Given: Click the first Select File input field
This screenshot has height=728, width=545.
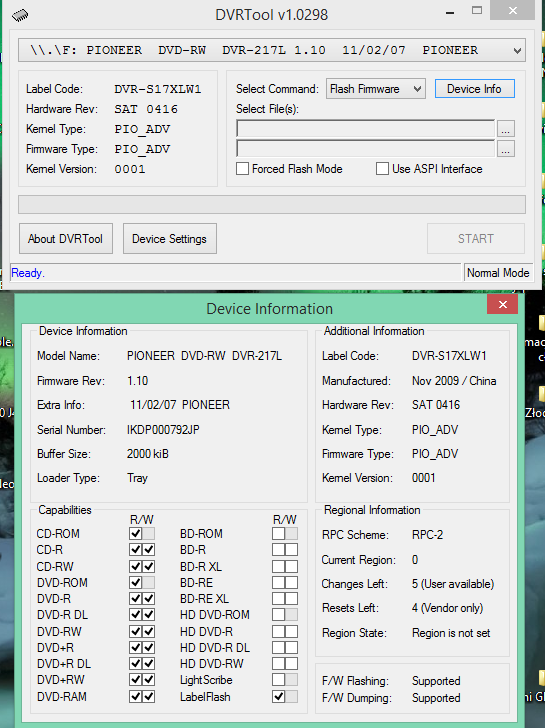Looking at the screenshot, I should (365, 129).
